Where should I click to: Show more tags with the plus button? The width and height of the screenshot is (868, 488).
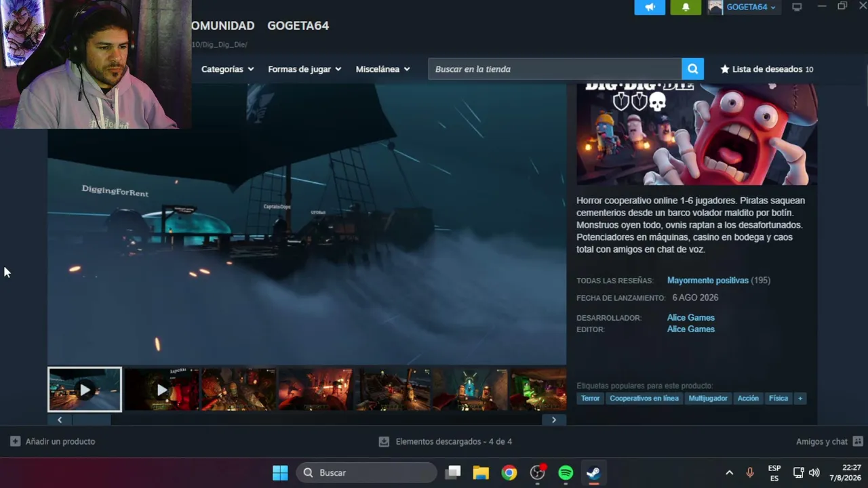pos(800,399)
